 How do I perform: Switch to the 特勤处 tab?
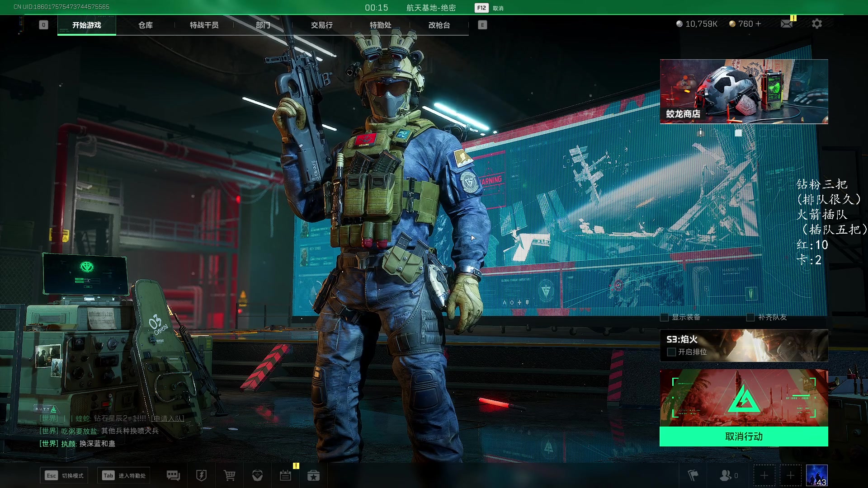click(381, 25)
